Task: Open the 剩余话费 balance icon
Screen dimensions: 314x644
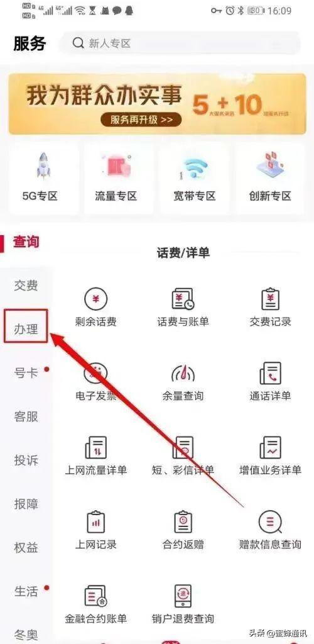Action: click(96, 299)
